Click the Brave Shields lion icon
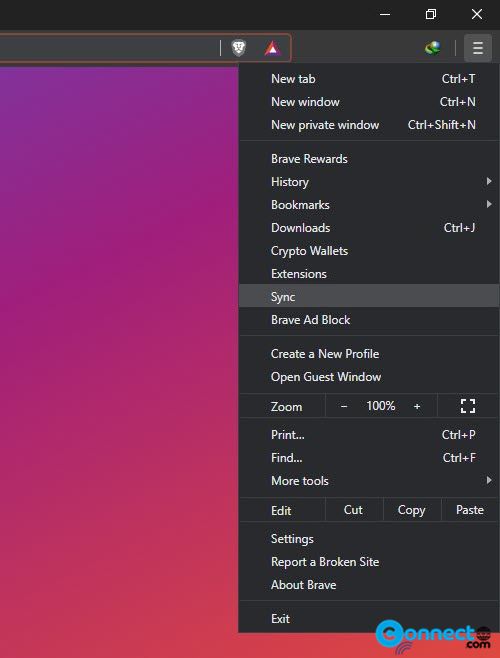 click(x=239, y=48)
